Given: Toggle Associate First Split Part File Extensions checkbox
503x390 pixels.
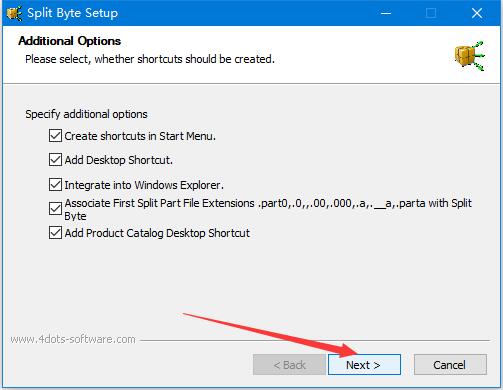Looking at the screenshot, I should coord(55,209).
